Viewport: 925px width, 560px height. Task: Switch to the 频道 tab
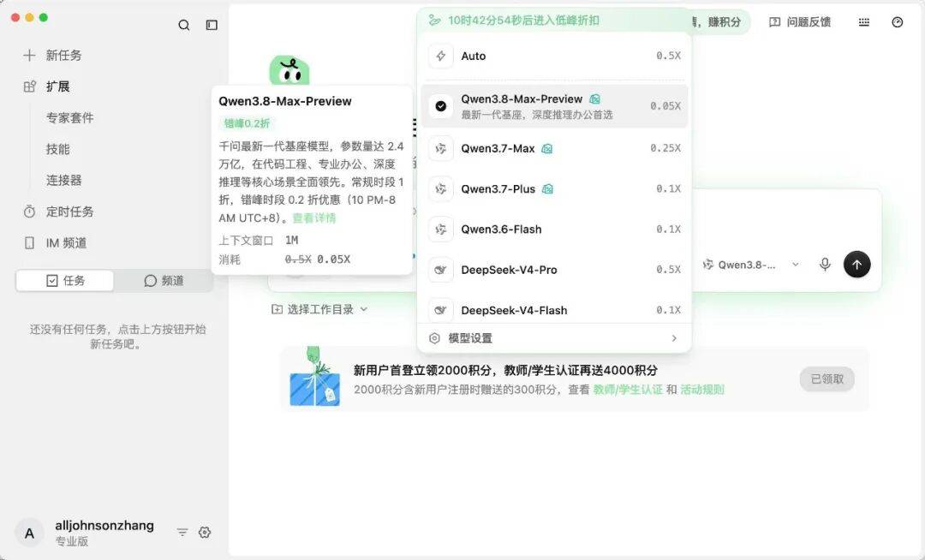click(x=164, y=281)
